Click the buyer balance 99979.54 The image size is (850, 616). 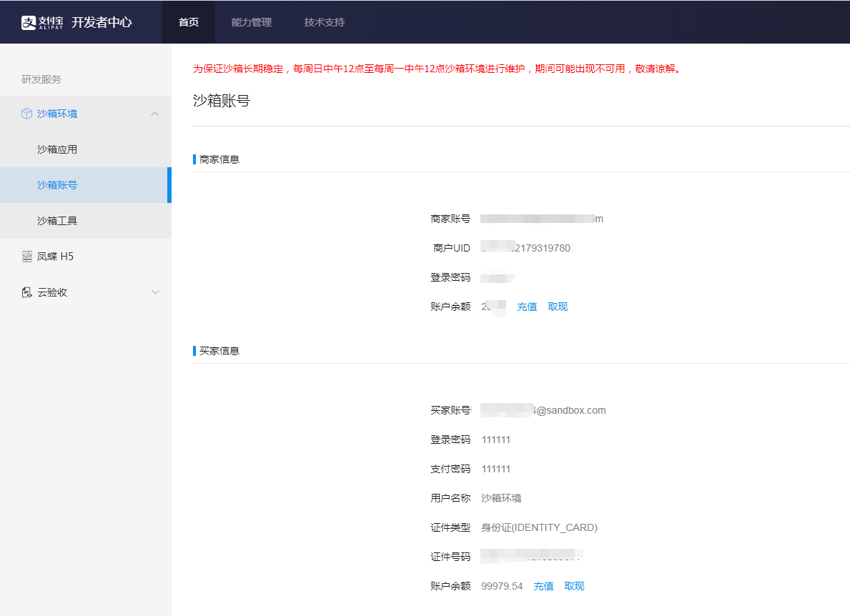click(502, 586)
